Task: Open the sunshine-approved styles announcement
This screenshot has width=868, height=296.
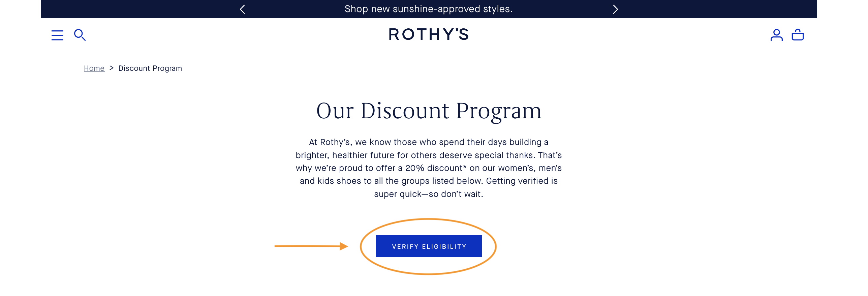Action: point(429,9)
